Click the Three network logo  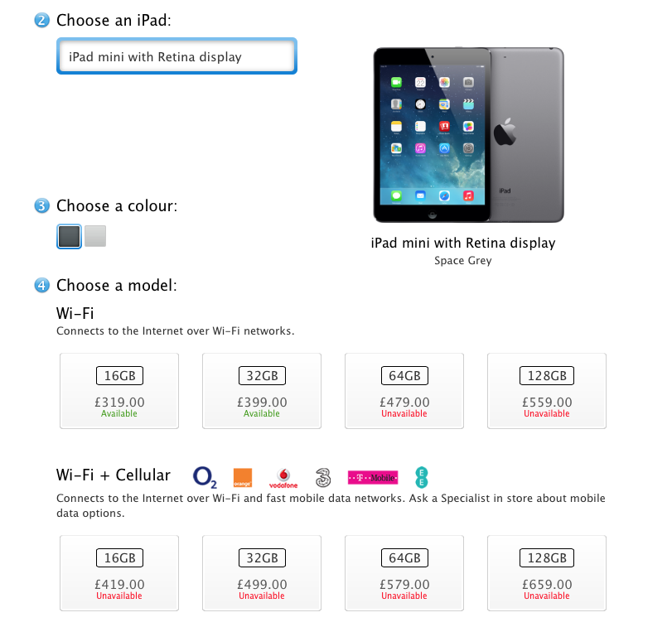point(323,478)
